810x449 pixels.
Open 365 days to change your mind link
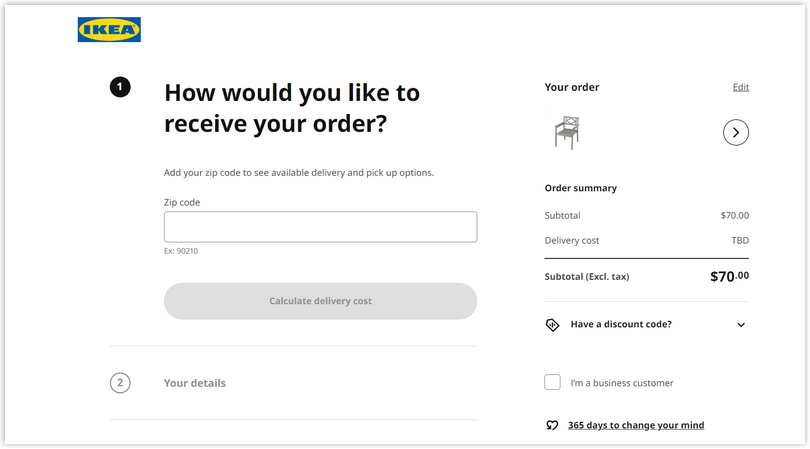tap(636, 425)
